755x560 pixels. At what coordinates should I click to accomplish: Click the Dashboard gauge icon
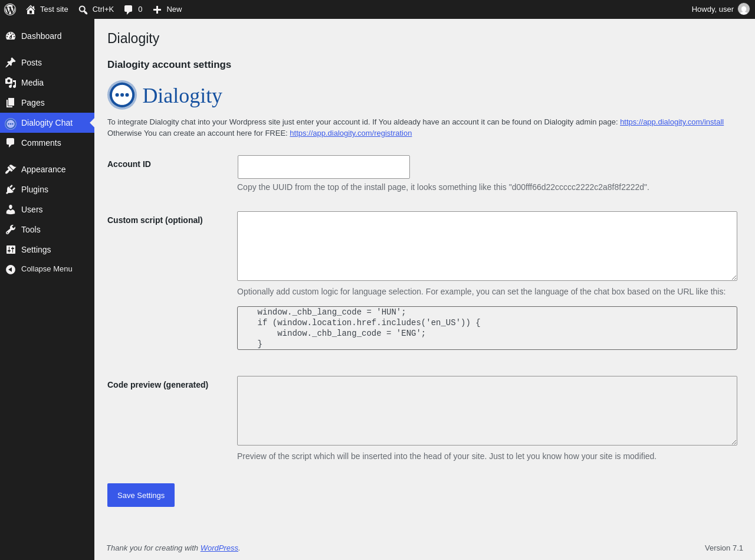click(11, 36)
